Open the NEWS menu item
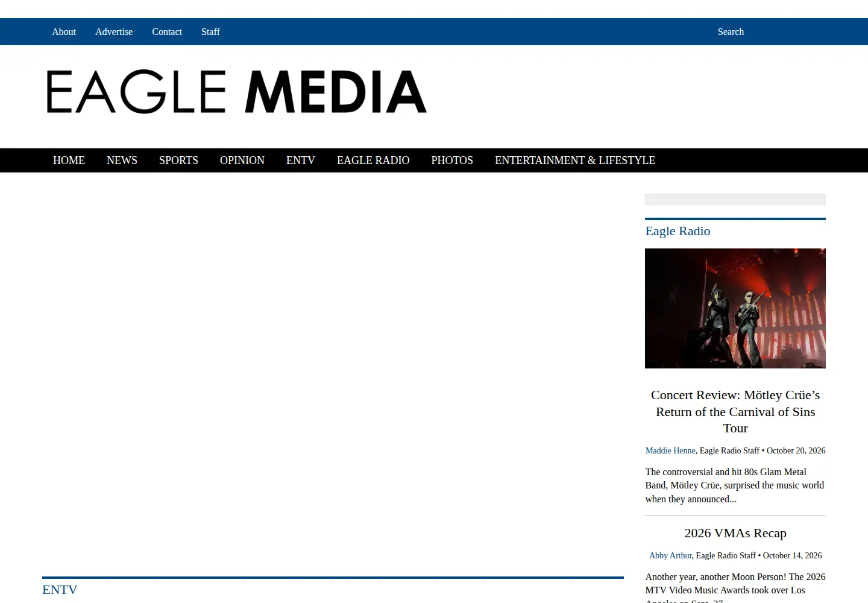The width and height of the screenshot is (868, 603). coord(122,160)
